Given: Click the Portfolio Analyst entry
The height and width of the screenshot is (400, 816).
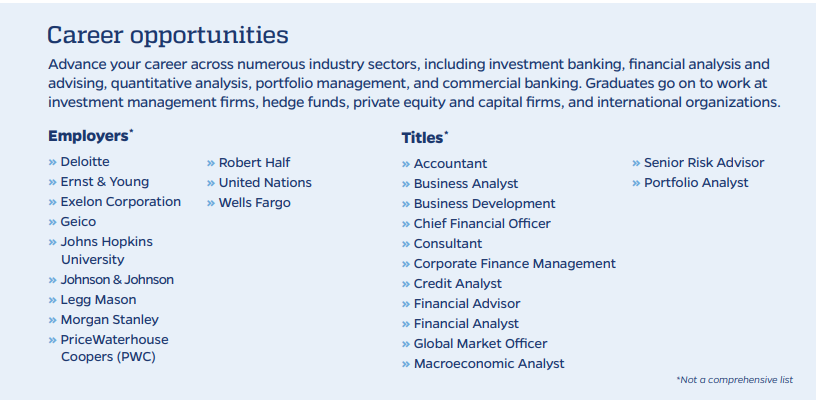Looking at the screenshot, I should tap(696, 182).
